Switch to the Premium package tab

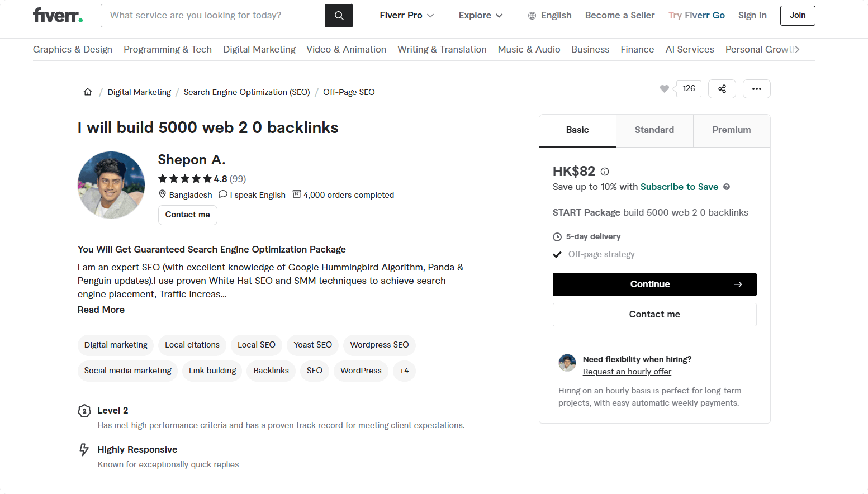(x=731, y=130)
